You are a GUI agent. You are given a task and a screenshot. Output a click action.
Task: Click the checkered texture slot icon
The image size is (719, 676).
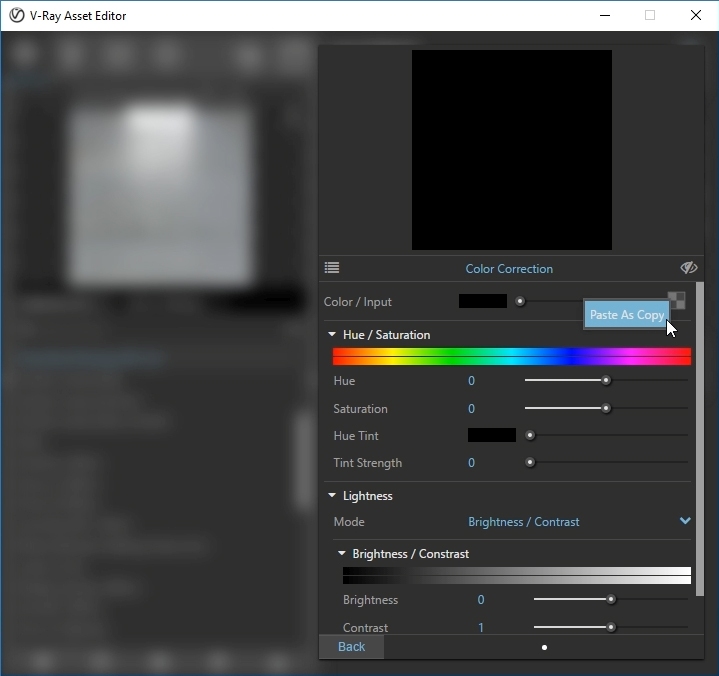[x=676, y=301]
